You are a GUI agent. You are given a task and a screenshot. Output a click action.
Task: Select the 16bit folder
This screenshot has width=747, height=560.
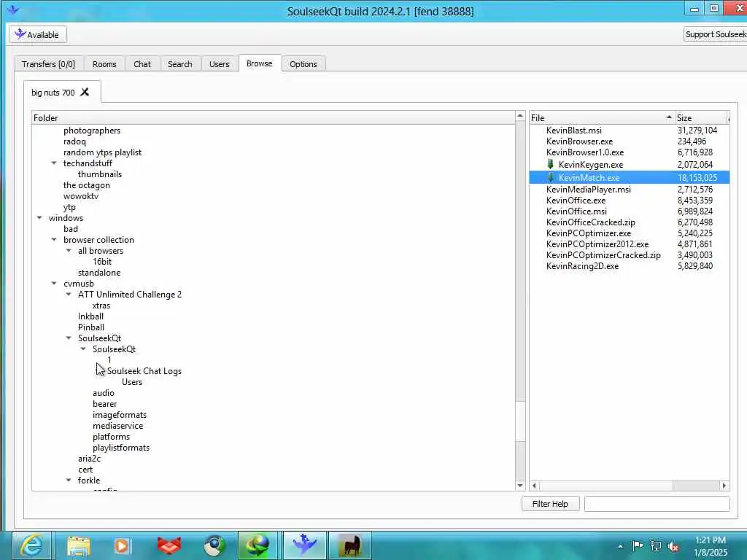[x=102, y=262]
